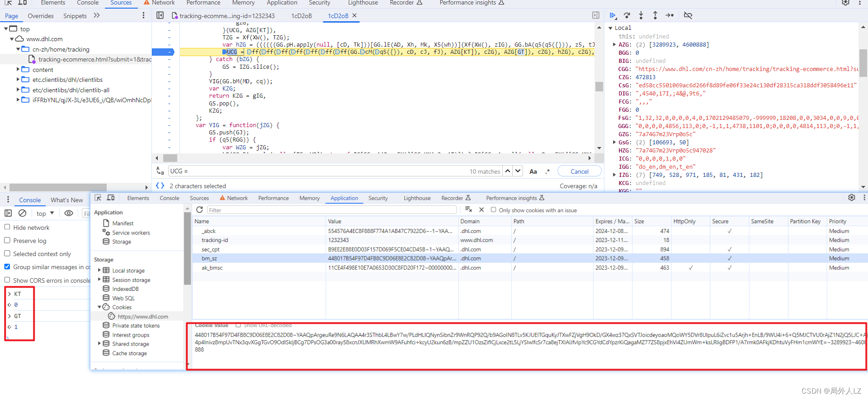Enable Selected context only checkbox

point(7,253)
